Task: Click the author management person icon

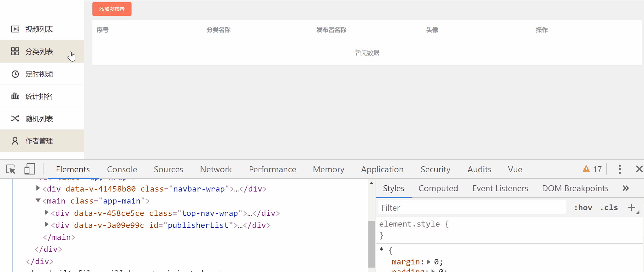Action: (x=15, y=141)
